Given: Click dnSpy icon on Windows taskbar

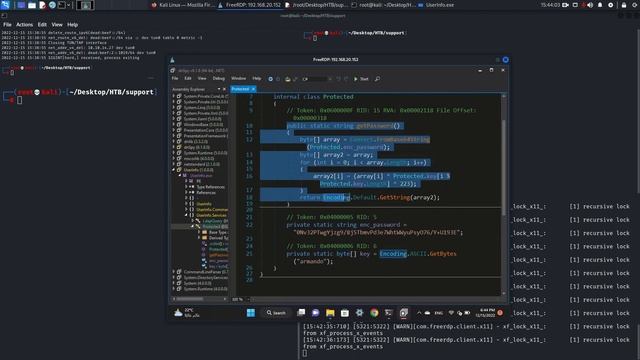Looking at the screenshot, I should [x=403, y=313].
